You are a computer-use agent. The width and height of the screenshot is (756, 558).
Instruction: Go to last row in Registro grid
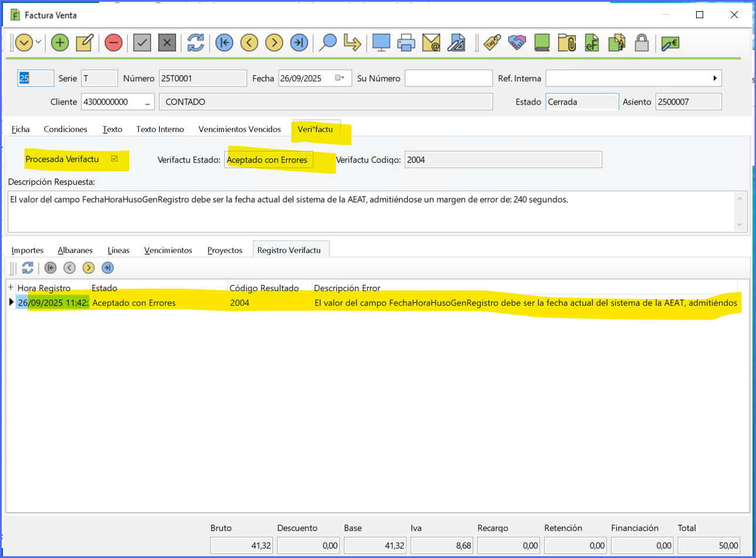[107, 268]
